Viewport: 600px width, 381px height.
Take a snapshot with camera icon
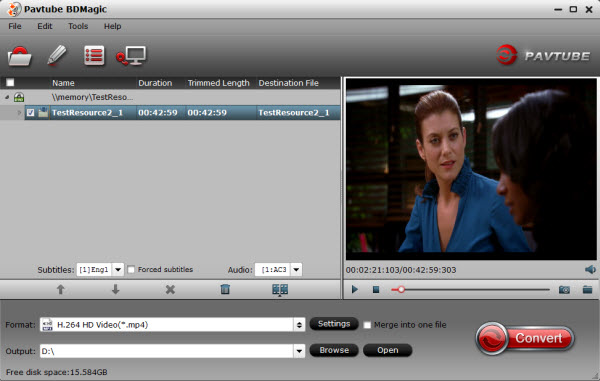pos(564,290)
